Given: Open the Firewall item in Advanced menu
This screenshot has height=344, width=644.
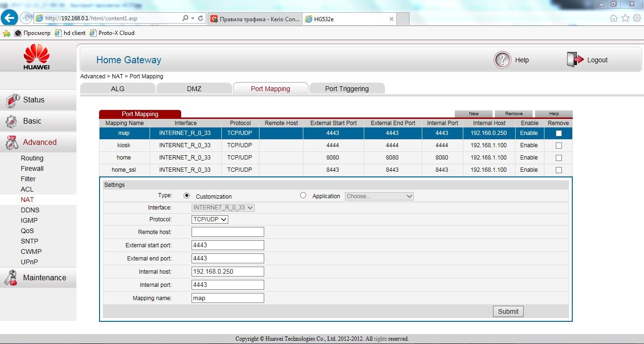Looking at the screenshot, I should [x=32, y=168].
